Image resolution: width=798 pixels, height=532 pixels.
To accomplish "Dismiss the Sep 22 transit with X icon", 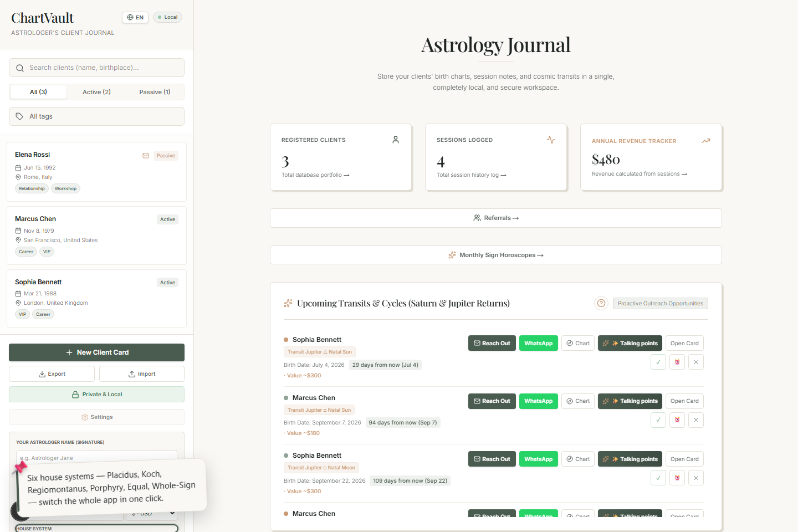I will [696, 478].
